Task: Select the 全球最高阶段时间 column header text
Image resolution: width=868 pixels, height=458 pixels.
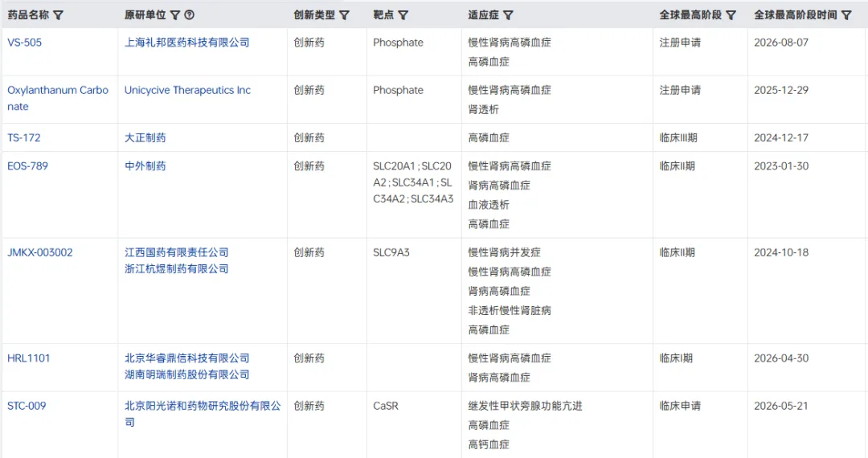Action: pos(796,15)
